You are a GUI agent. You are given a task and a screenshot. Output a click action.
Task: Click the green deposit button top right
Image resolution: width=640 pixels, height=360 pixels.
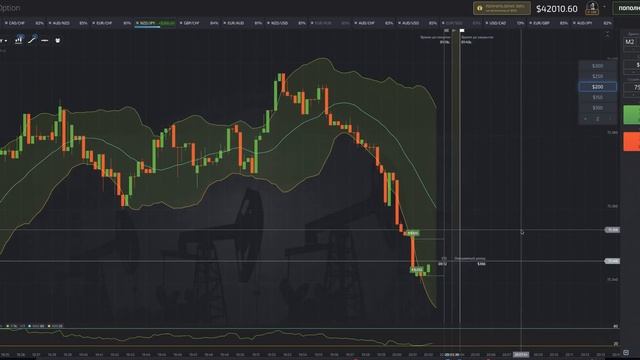click(627, 8)
